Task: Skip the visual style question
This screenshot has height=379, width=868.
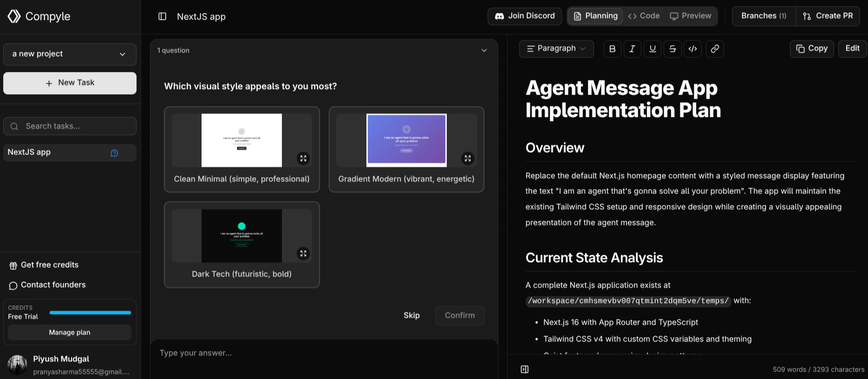Action: coord(411,315)
